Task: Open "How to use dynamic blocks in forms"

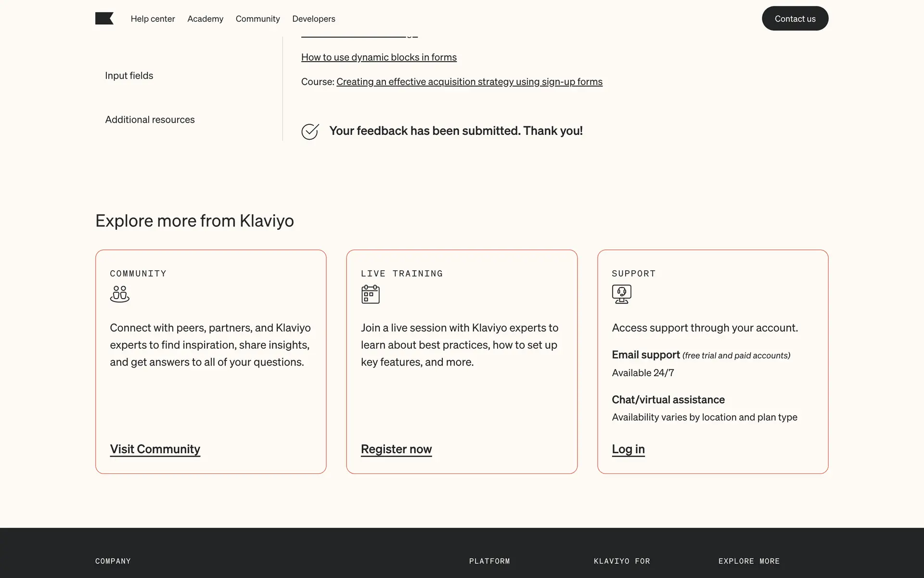Action: point(379,57)
